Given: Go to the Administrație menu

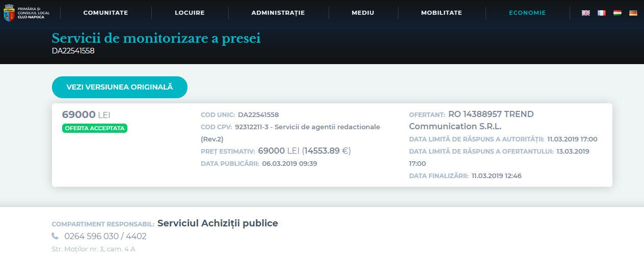Looking at the screenshot, I should coord(278,13).
